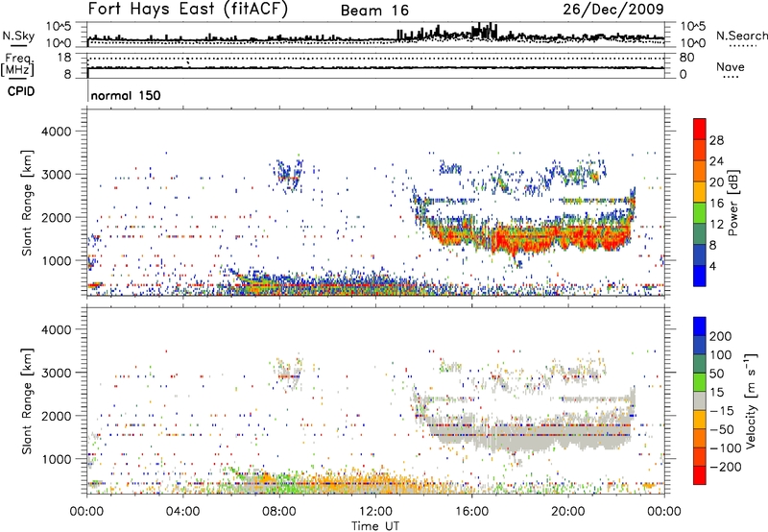This screenshot has width=768, height=532.
Task: Click the 'Power [dB]' colorbar label
Action: [x=732, y=203]
